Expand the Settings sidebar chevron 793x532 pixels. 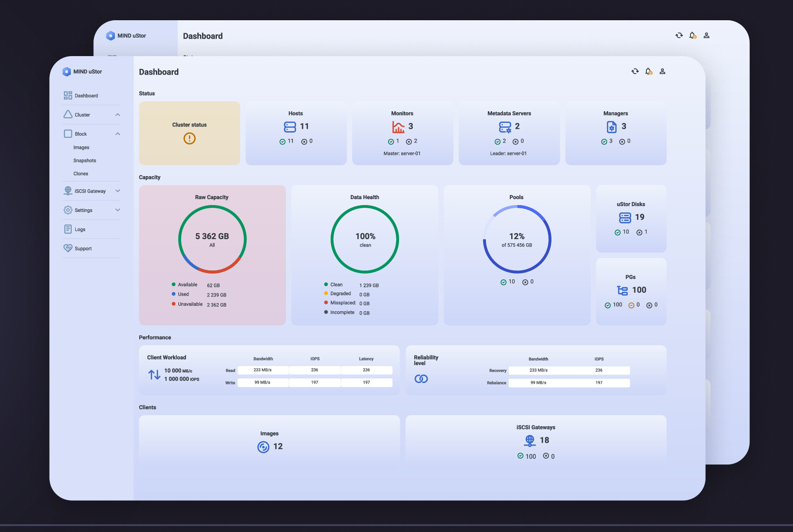118,210
